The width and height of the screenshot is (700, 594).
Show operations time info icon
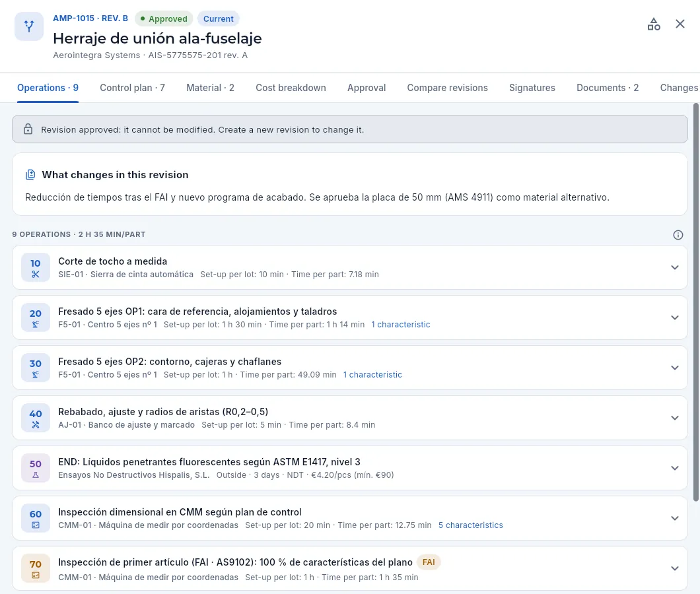point(678,235)
